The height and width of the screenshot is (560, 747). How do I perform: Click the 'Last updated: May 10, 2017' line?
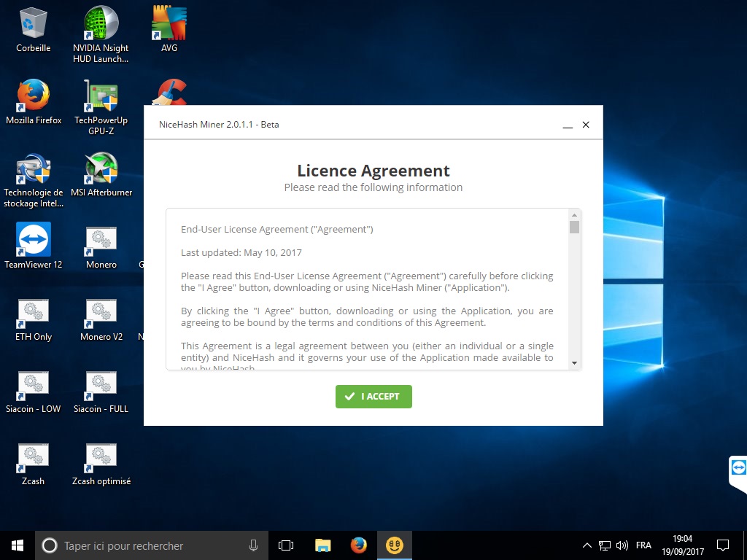pos(241,253)
